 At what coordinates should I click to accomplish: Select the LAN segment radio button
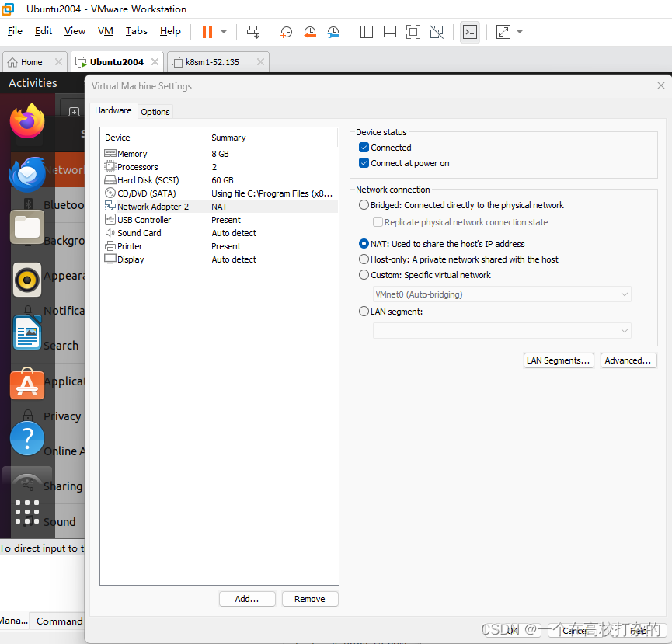tap(364, 312)
